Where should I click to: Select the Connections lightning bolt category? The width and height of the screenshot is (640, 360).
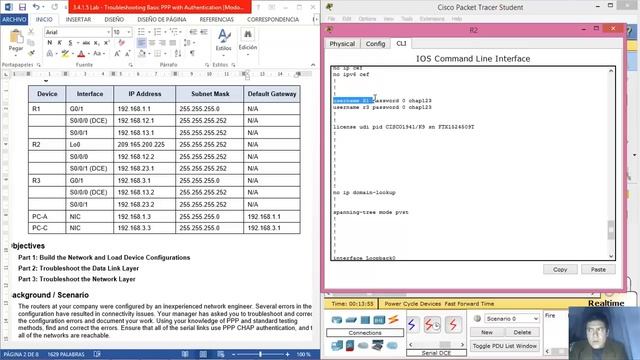click(393, 320)
